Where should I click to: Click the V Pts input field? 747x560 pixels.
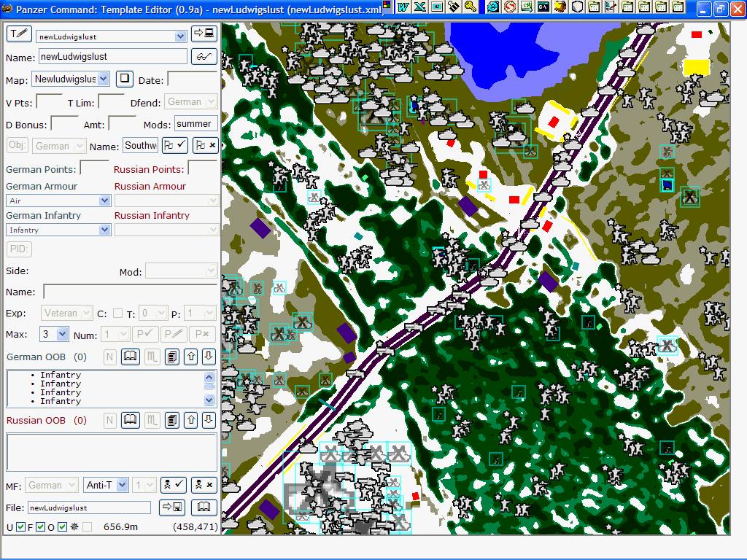pos(49,102)
